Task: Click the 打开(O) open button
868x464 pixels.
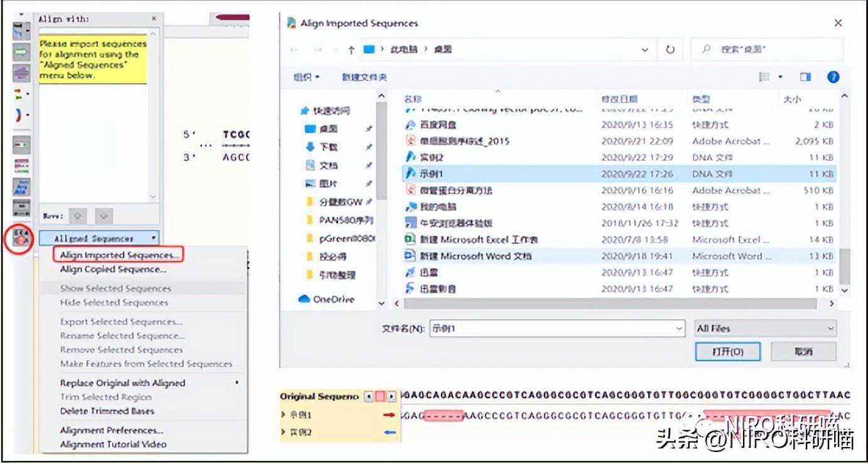Action: (727, 351)
